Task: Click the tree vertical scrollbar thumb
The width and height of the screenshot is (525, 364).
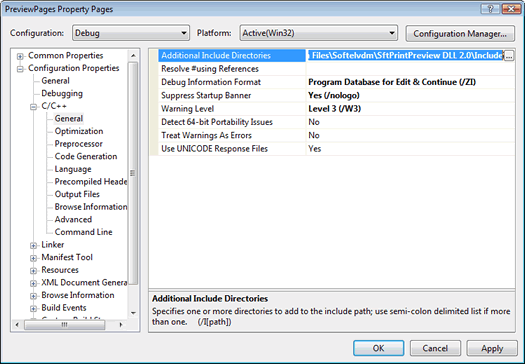Action: (x=133, y=173)
